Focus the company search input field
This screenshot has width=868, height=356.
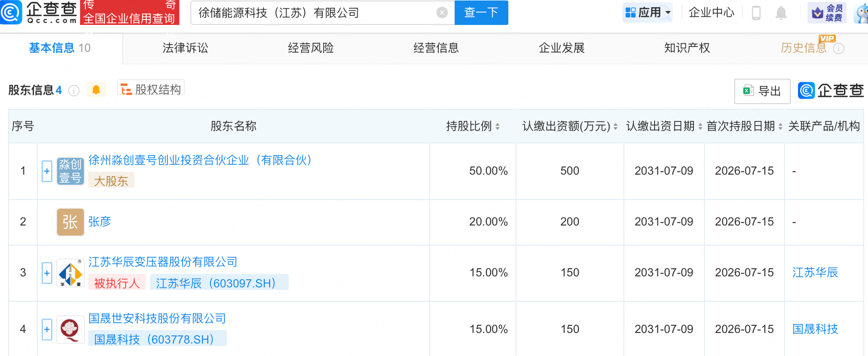click(x=317, y=13)
